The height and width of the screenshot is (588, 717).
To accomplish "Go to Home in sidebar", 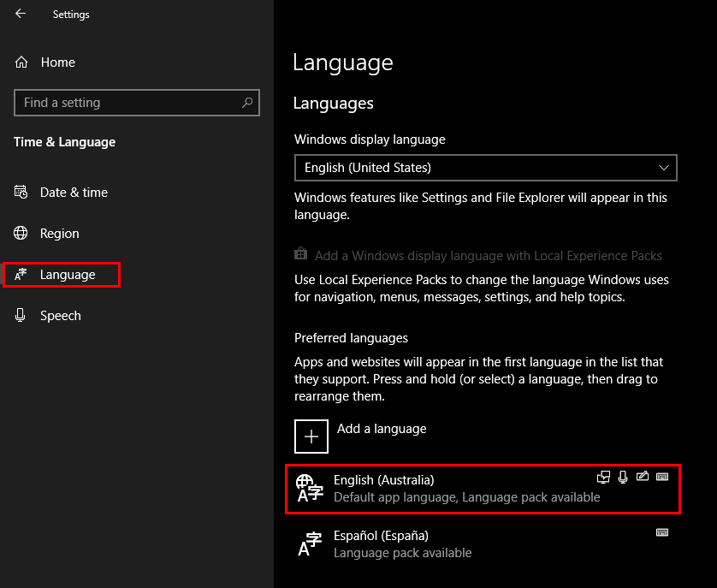I will (57, 62).
